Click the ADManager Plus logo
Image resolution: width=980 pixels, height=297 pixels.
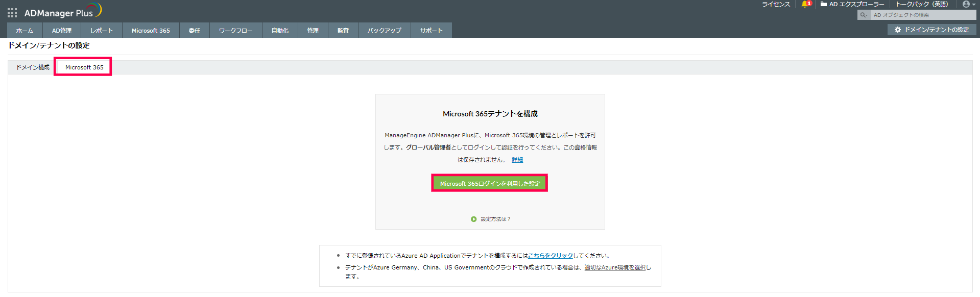point(63,11)
